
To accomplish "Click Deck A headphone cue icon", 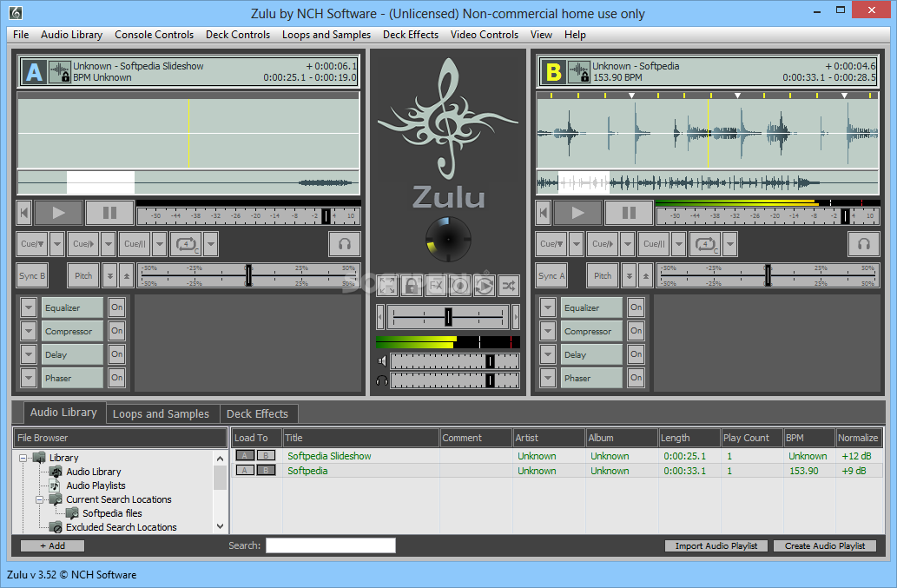I will (x=345, y=244).
